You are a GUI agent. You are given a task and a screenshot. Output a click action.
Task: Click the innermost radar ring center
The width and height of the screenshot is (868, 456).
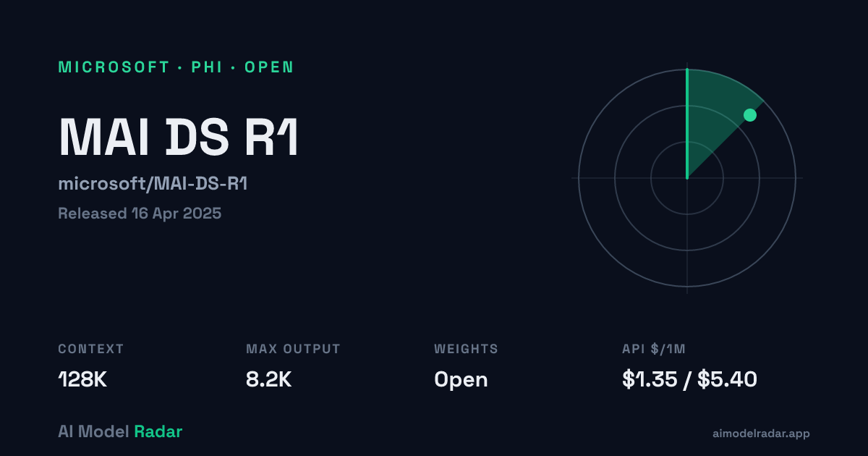point(687,177)
